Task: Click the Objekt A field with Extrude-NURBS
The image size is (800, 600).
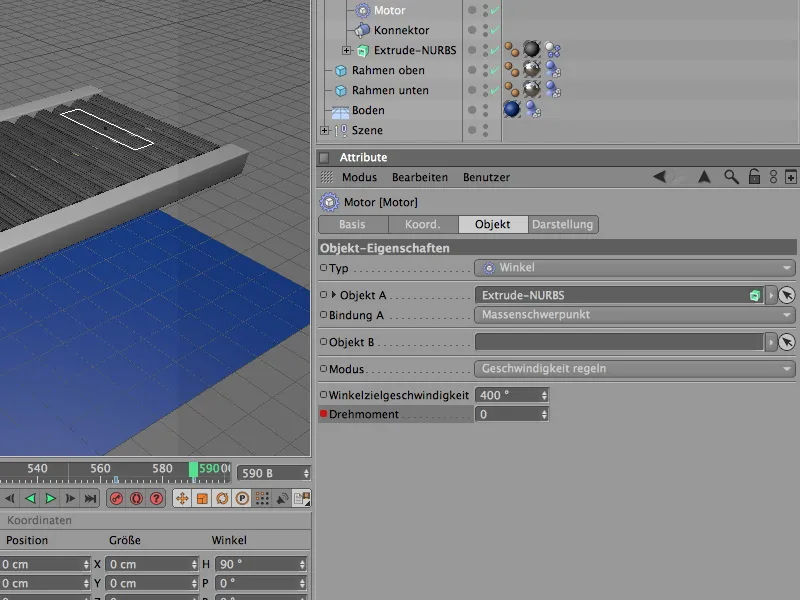Action: click(x=619, y=295)
